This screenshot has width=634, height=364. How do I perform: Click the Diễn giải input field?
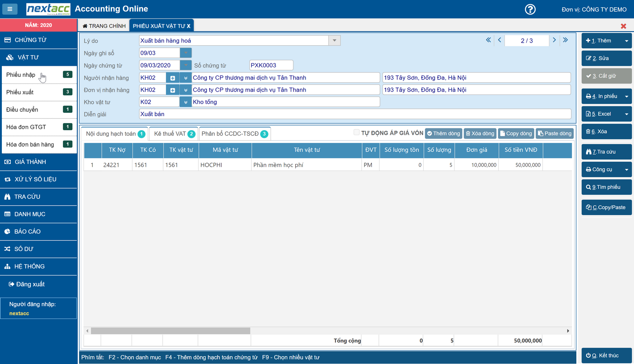(x=355, y=114)
